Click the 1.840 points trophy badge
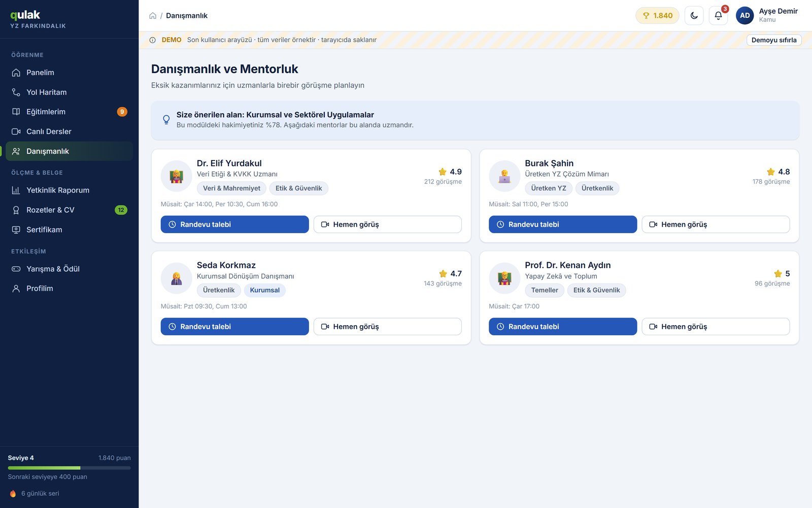812x508 pixels. [x=657, y=15]
